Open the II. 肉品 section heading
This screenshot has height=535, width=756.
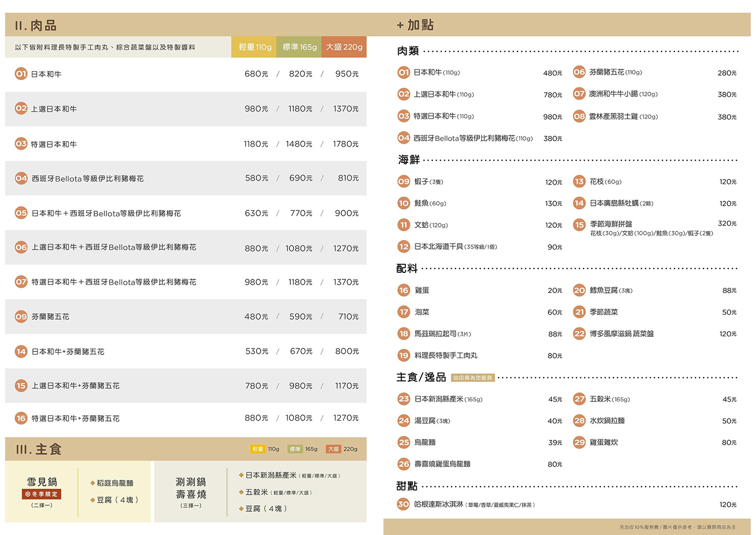click(x=36, y=26)
